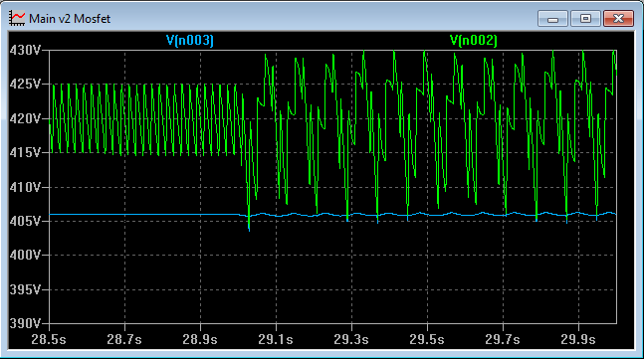644x359 pixels.
Task: Click the 410V vertical axis label
Action: coord(25,188)
